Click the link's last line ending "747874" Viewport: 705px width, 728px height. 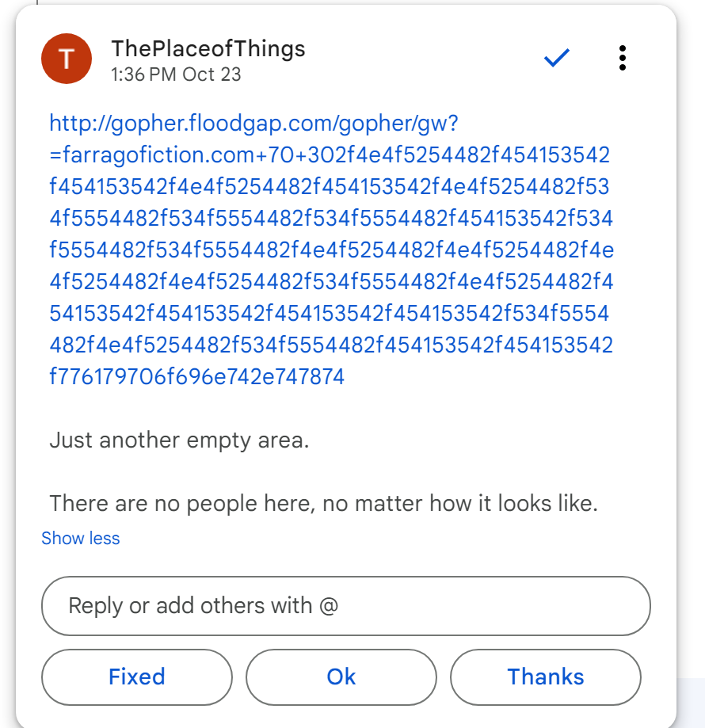196,376
